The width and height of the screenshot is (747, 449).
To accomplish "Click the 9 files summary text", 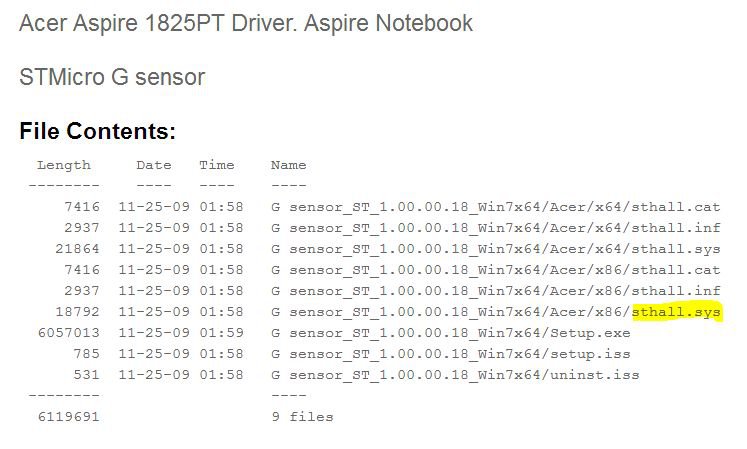I will click(x=303, y=417).
